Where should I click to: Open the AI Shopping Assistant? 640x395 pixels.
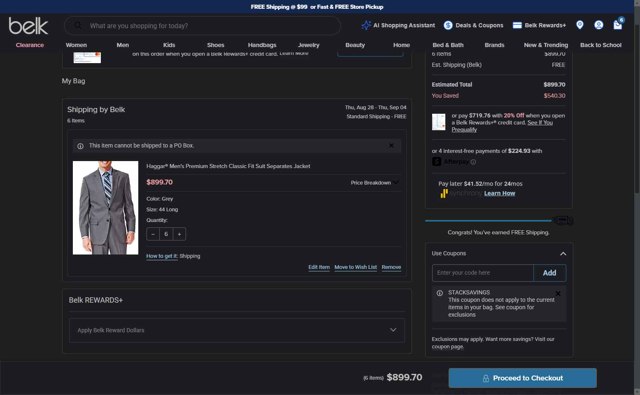398,25
